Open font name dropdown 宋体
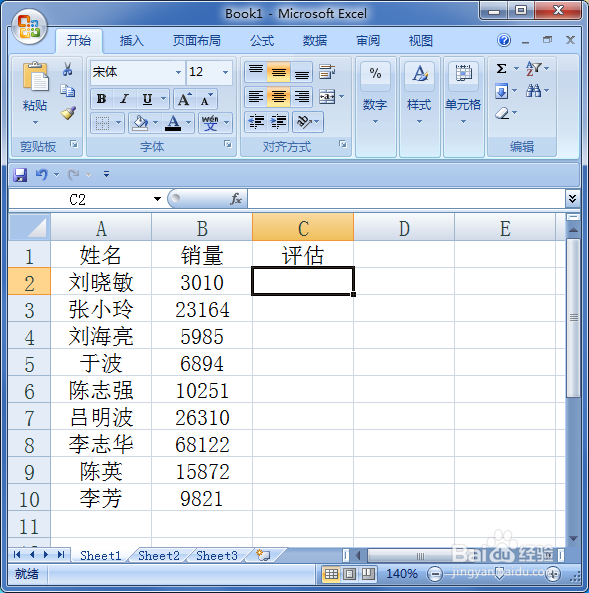The height and width of the screenshot is (593, 589). coord(178,72)
